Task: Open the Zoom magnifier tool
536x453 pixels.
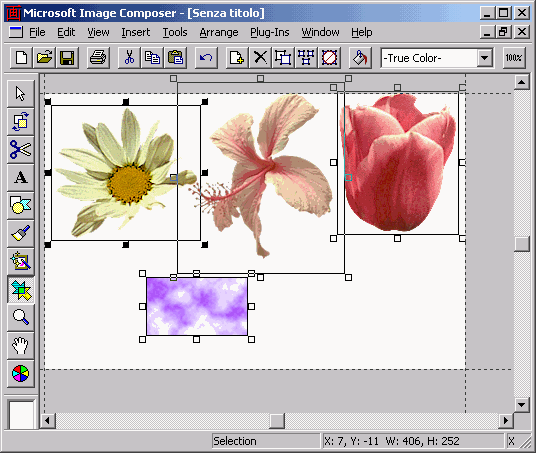Action: pyautogui.click(x=21, y=318)
